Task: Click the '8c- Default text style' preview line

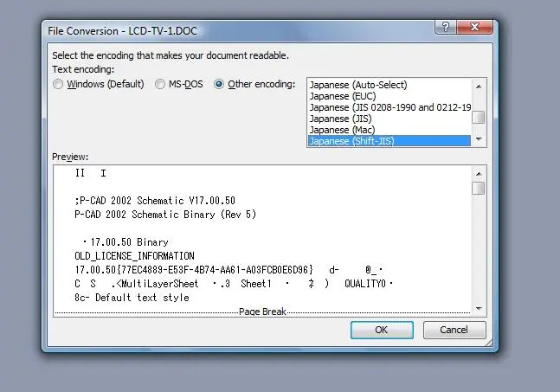Action: [x=132, y=298]
